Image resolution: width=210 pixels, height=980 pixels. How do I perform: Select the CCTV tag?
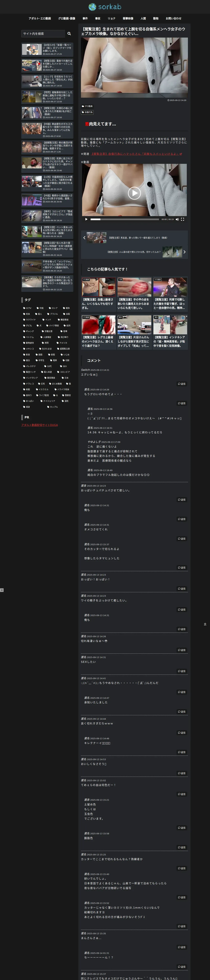27,308
